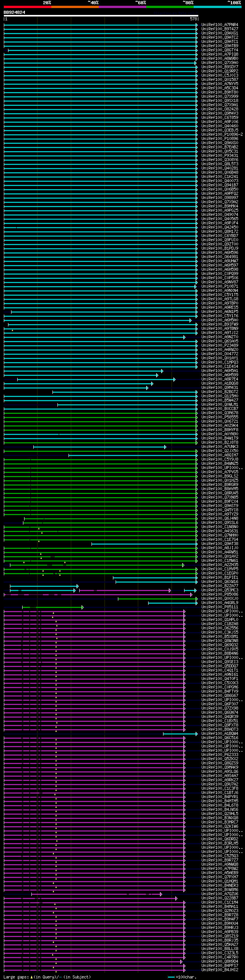Click the UniRef100_Q19RP2 hit label
Image resolution: width=245 pixels, height=980 pixels.
pos(220,71)
